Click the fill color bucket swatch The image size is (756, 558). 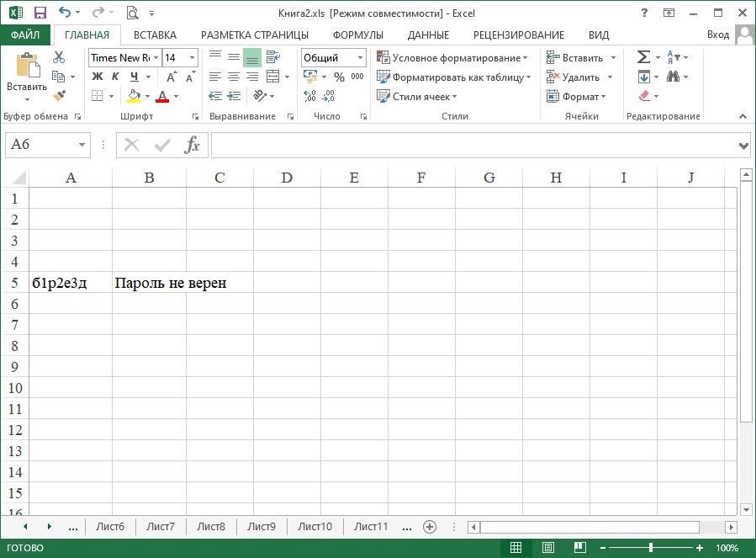[134, 96]
